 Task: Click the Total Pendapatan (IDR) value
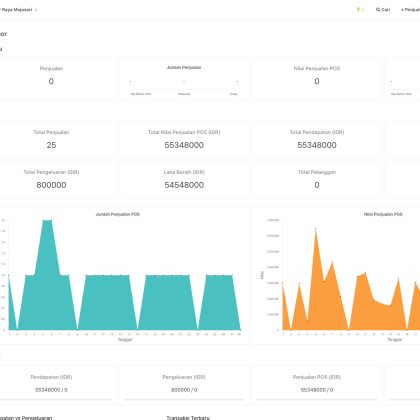point(317,145)
